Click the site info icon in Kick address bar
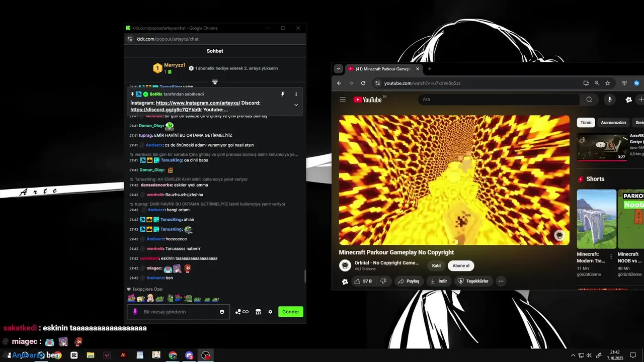 (x=130, y=39)
